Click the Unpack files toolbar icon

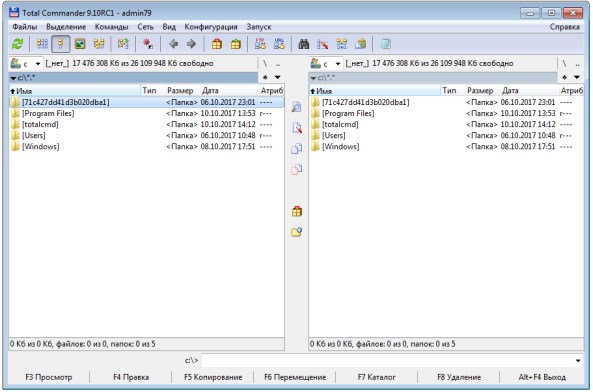pos(236,44)
